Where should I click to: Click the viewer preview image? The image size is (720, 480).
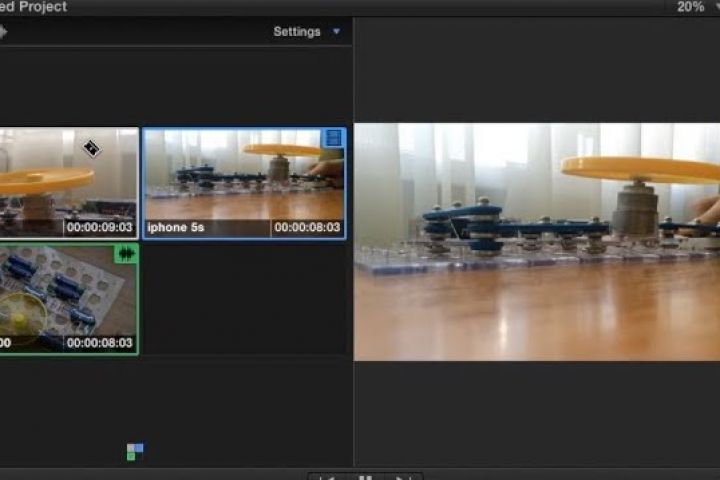pos(537,242)
